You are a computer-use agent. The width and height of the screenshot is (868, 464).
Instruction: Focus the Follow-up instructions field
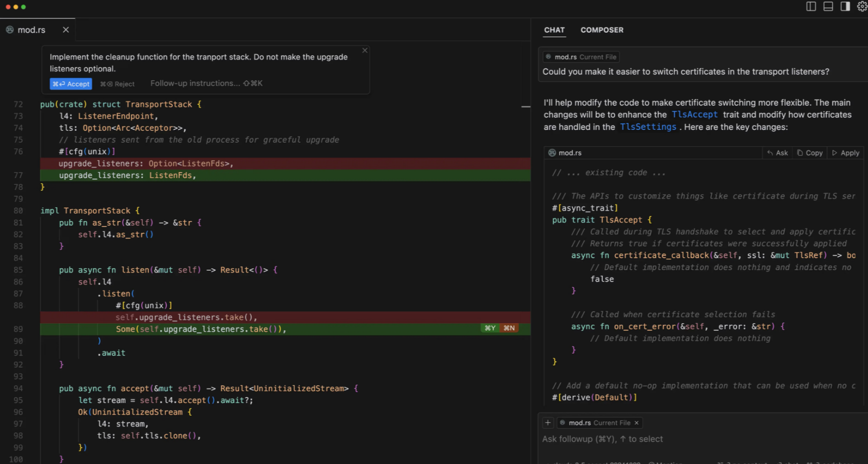207,83
